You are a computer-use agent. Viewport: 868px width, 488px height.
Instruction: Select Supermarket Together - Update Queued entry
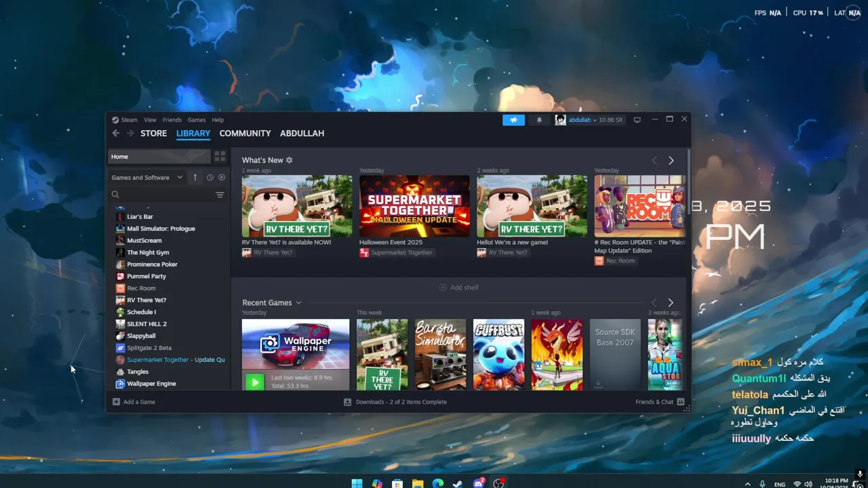click(x=170, y=360)
